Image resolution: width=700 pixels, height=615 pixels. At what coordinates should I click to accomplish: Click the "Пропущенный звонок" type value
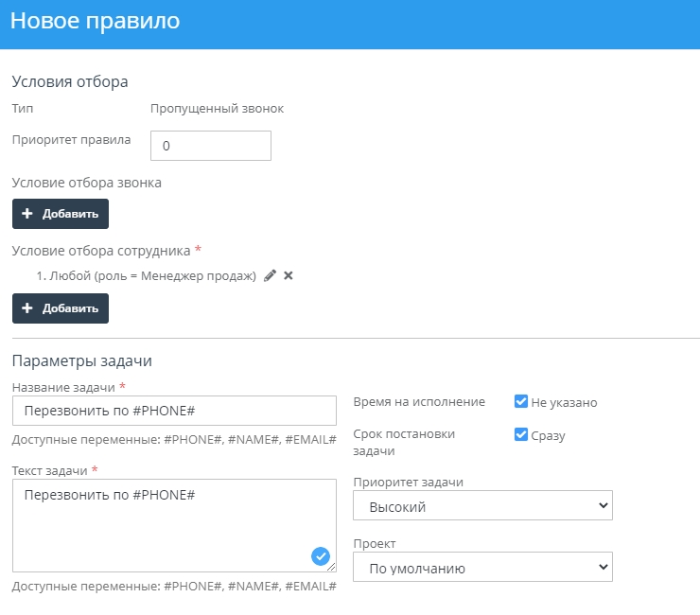coord(217,108)
